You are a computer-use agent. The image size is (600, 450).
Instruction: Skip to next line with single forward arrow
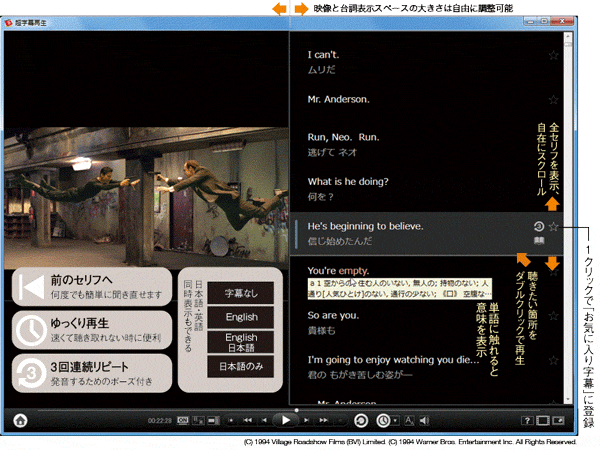click(x=306, y=421)
